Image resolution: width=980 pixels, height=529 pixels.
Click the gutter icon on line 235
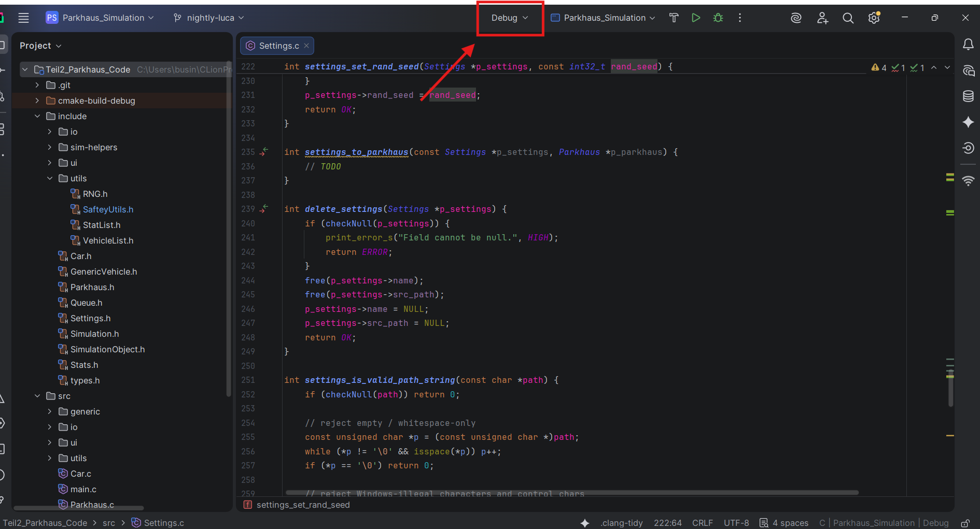click(264, 152)
